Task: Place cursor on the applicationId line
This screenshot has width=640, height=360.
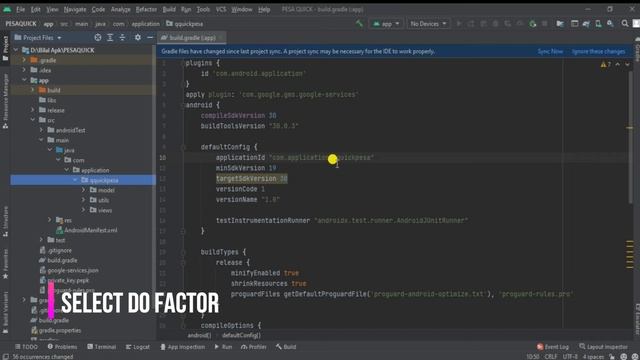Action: (x=295, y=158)
